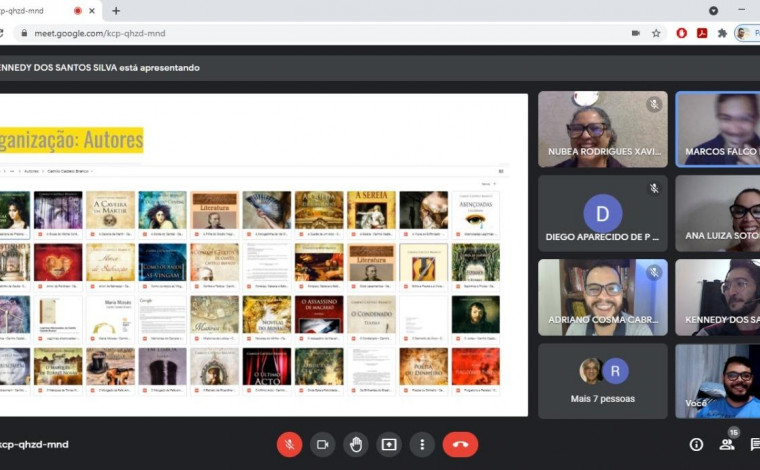Open the Mais 7 pessoas tile
This screenshot has width=760, height=470.
point(602,380)
